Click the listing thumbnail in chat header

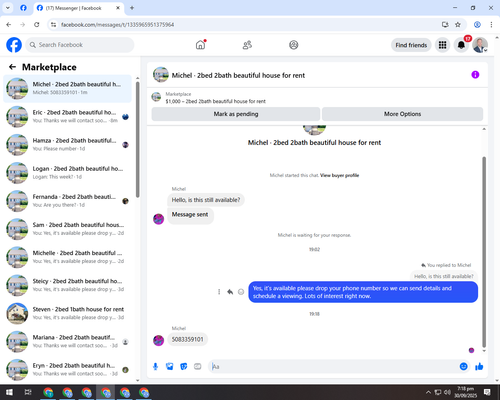pyautogui.click(x=161, y=75)
